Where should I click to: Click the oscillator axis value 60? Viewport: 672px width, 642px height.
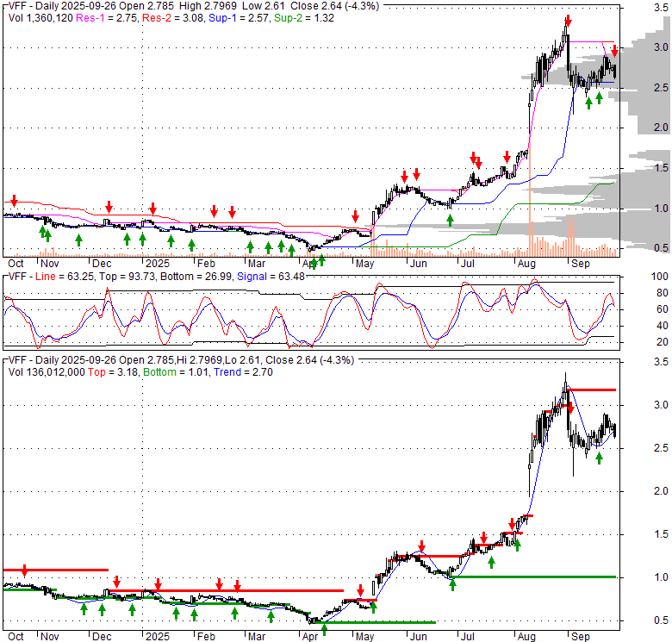[x=663, y=309]
